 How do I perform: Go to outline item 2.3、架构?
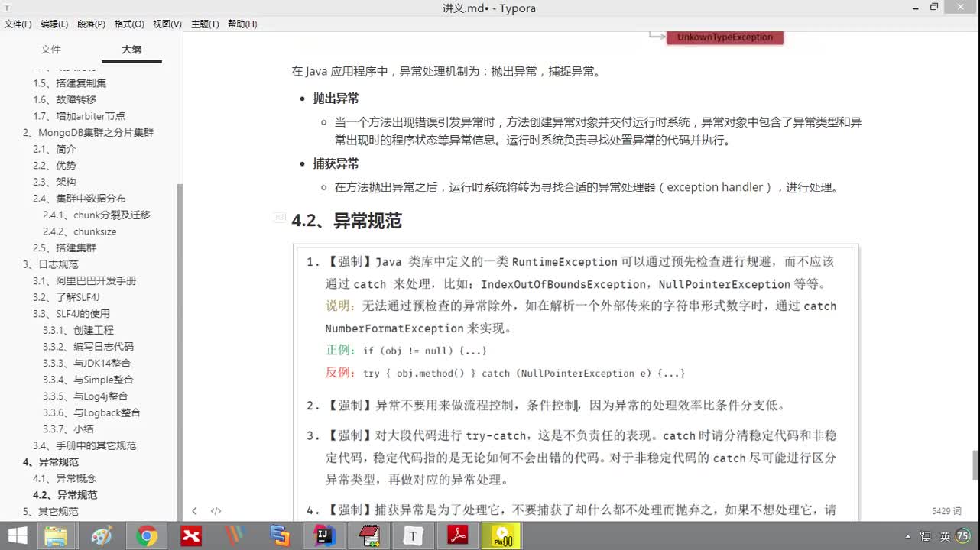(x=54, y=182)
